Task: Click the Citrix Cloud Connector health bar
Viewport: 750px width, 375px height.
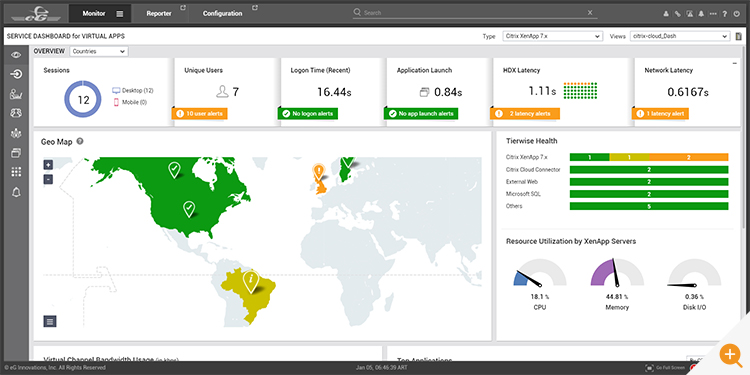Action: pyautogui.click(x=649, y=169)
